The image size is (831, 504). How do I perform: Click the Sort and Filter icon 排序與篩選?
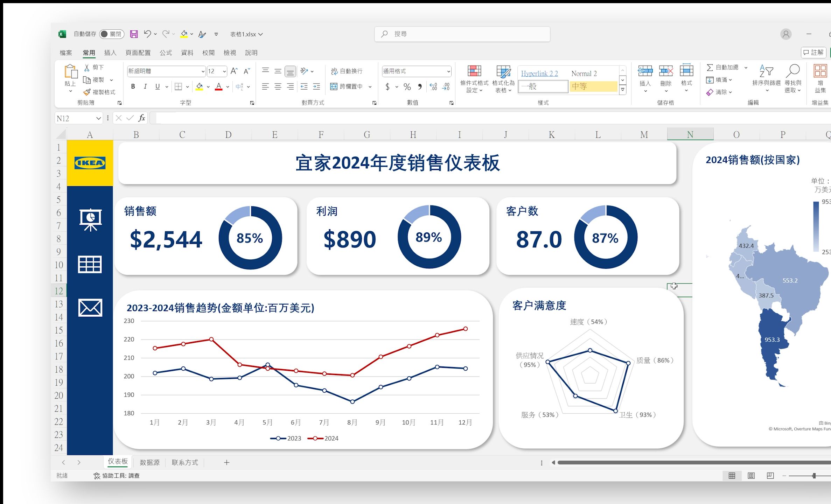pos(766,71)
